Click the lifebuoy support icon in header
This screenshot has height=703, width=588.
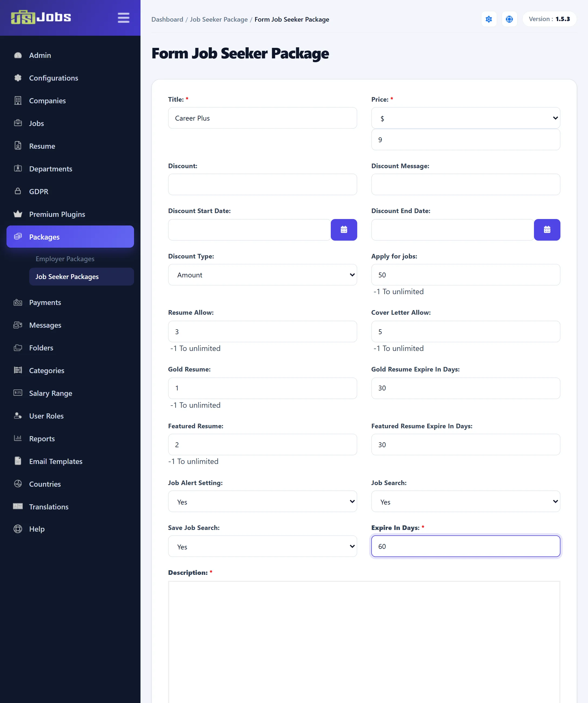pos(509,19)
